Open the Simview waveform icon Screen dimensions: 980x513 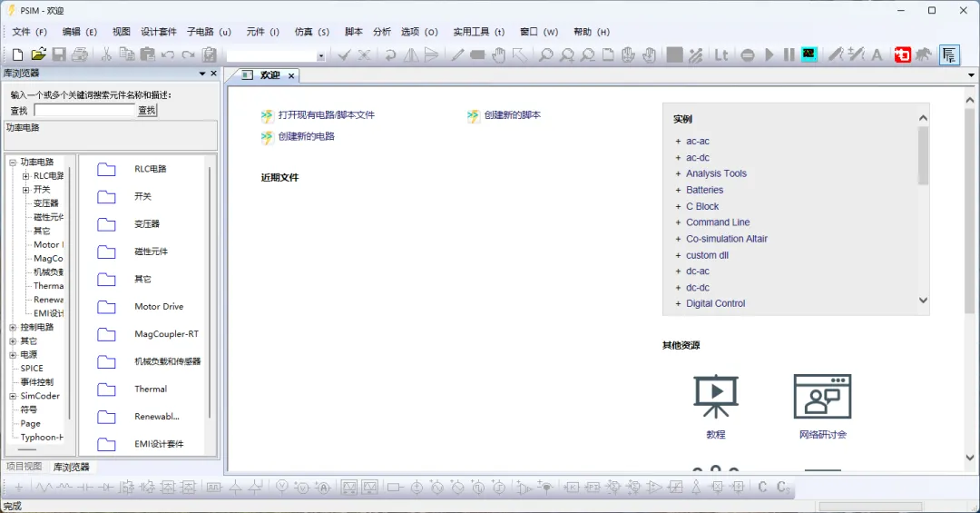click(809, 54)
